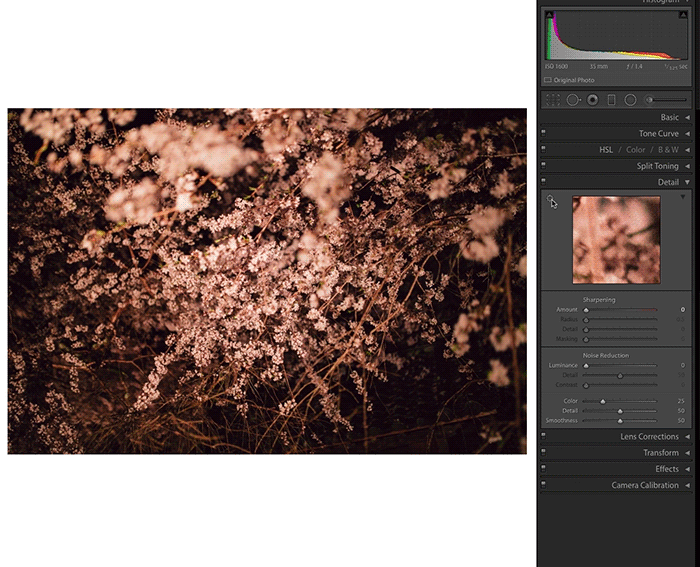Toggle Tone Curve panel on/off switch
Viewport: 700px width, 567px height.
click(543, 133)
